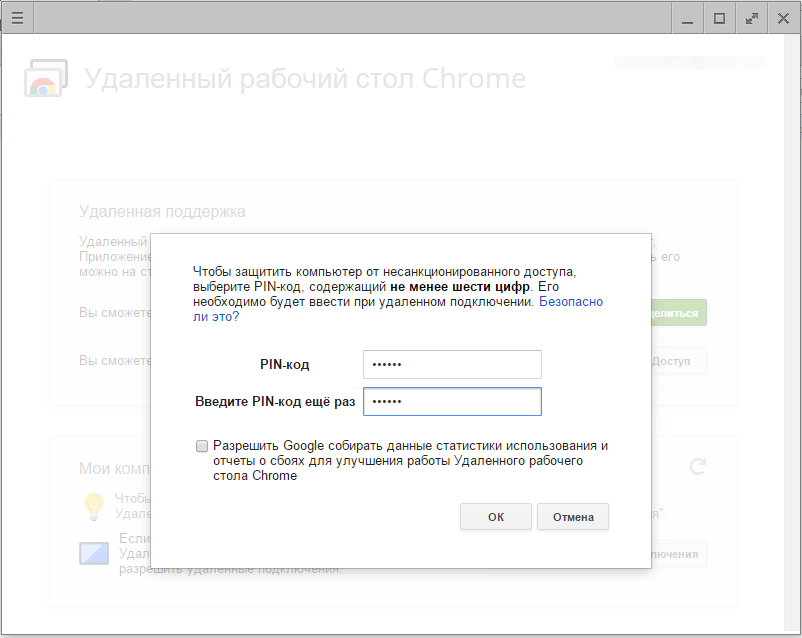
Task: Click the PIN-код label text
Action: click(284, 365)
